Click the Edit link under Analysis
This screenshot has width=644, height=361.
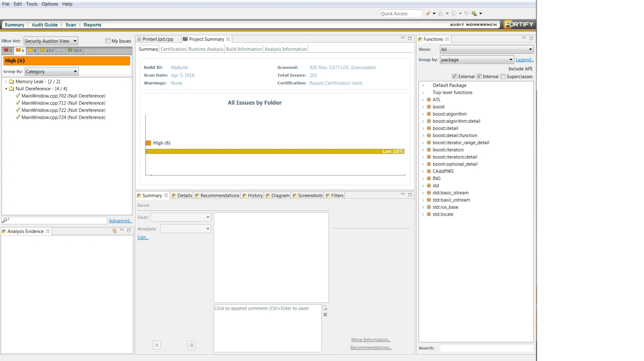coord(142,237)
